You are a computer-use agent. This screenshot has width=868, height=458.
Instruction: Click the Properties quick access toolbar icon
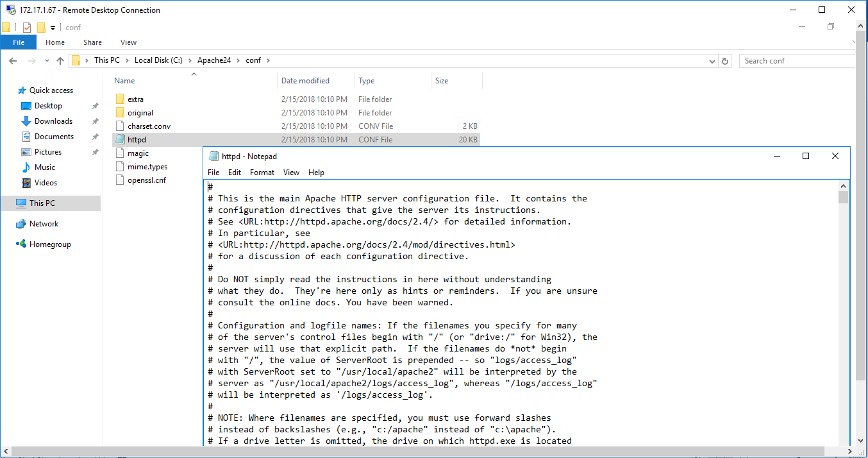coord(27,28)
